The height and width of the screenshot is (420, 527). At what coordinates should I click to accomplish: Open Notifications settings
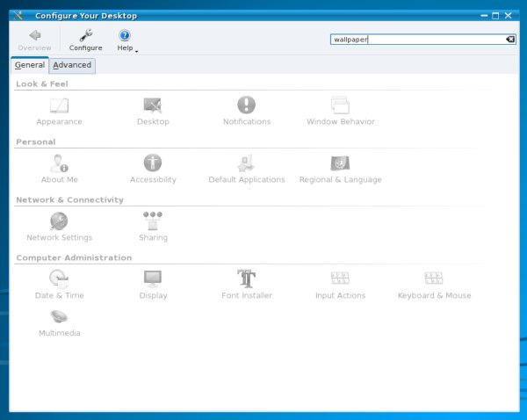click(247, 112)
